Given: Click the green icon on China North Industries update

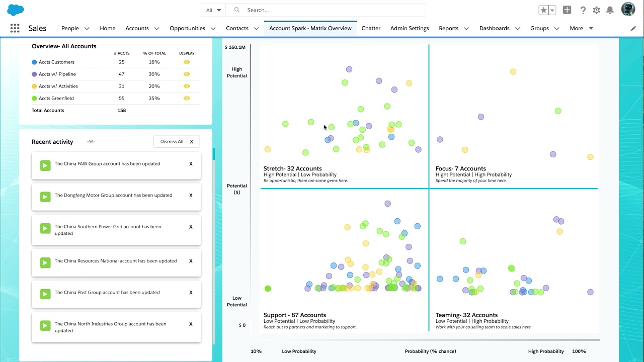Looking at the screenshot, I should (x=45, y=326).
